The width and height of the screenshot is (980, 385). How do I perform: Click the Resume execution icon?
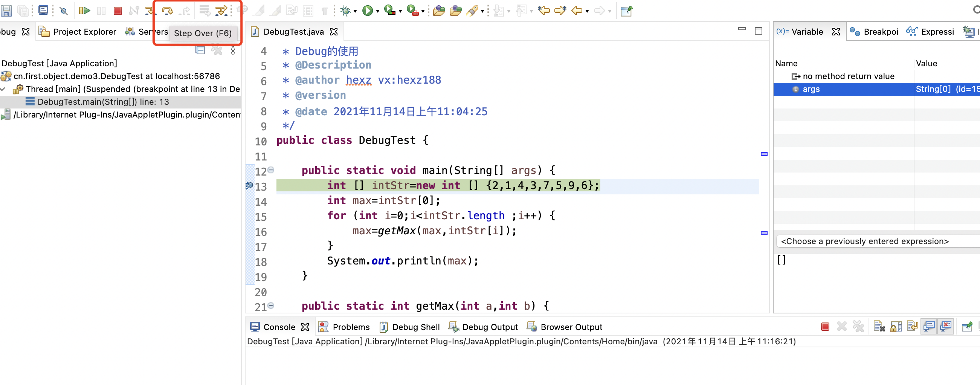84,11
